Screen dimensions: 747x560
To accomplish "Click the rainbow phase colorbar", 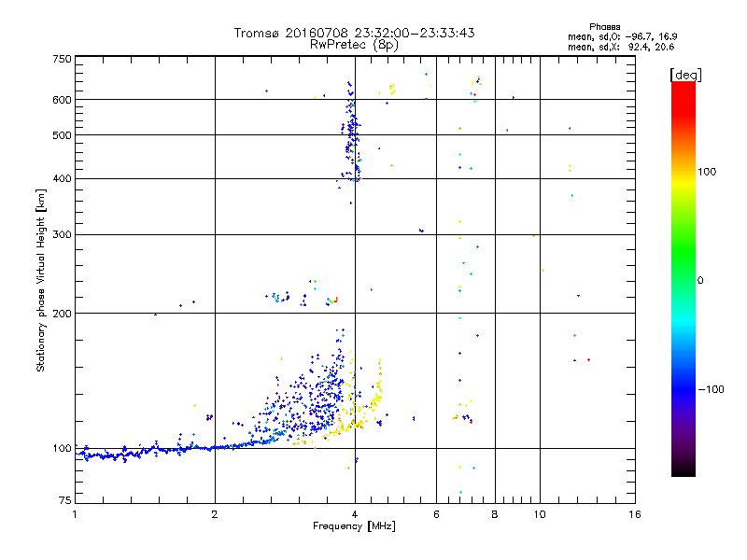I will 684,279.
